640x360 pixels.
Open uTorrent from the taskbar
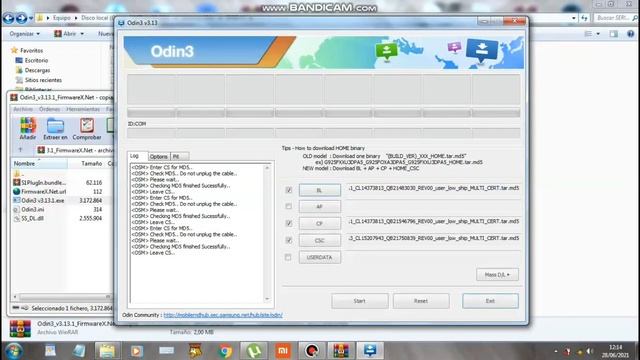[x=254, y=351]
